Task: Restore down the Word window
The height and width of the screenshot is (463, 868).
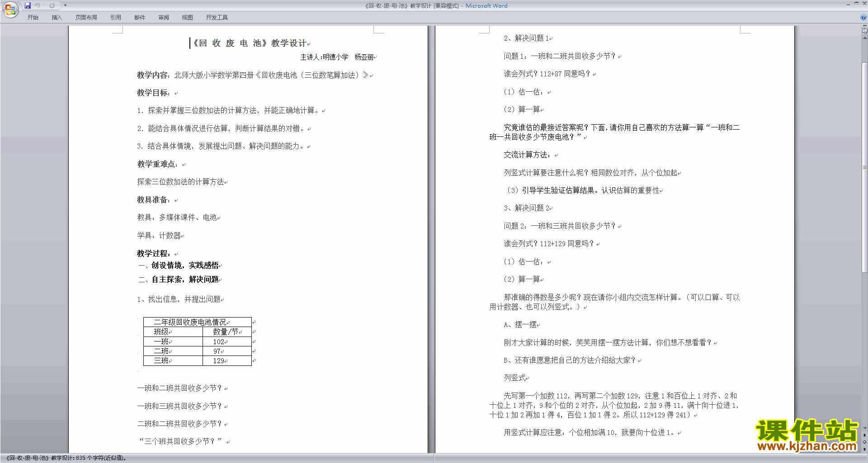Action: [856, 4]
